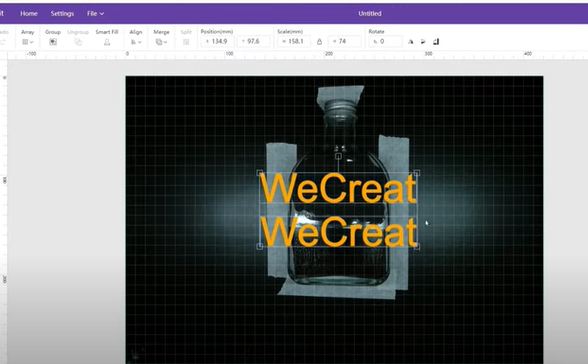Image resolution: width=588 pixels, height=364 pixels.
Task: Open the Settings menu
Action: click(x=62, y=13)
